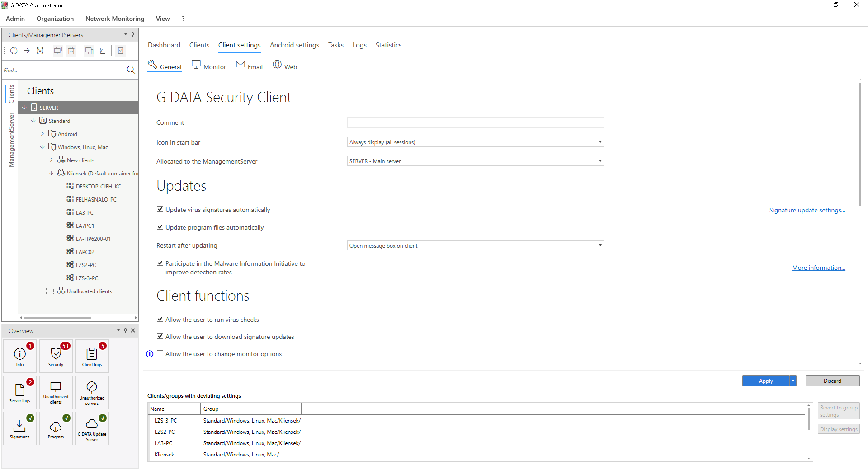Pin the Overview panel
The width and height of the screenshot is (868, 470).
(x=126, y=330)
